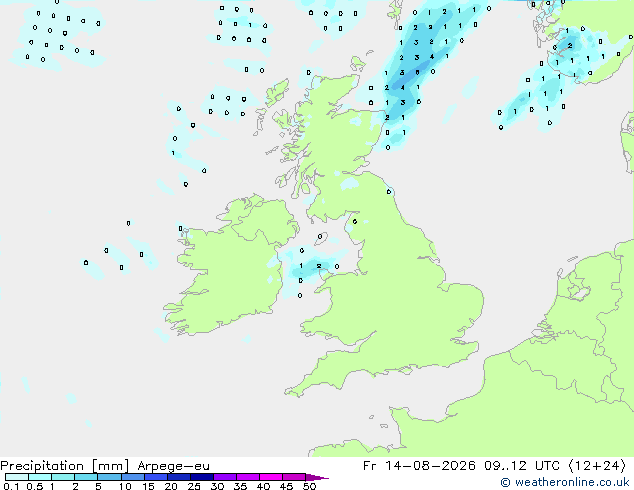Select the 2–5 mm legend color swatch
This screenshot has width=634, height=490.
click(86, 477)
